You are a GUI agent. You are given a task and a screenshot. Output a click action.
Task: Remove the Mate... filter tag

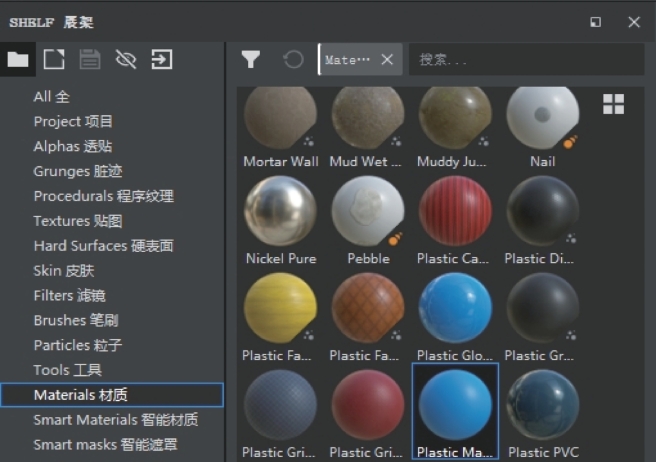point(387,59)
